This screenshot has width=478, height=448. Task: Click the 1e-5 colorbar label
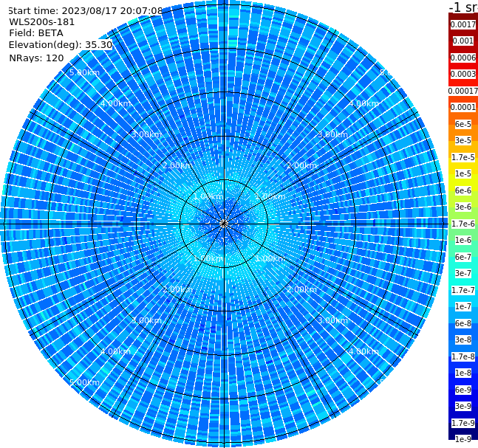pyautogui.click(x=463, y=173)
